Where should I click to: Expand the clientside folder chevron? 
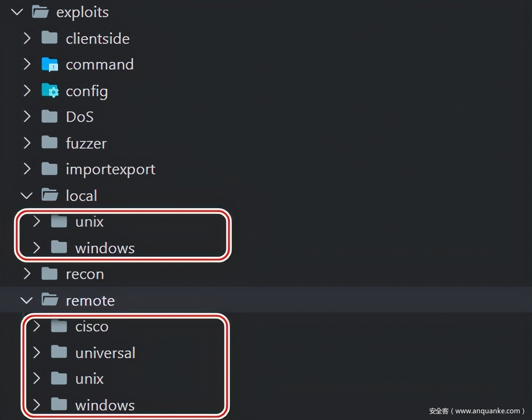[x=27, y=38]
